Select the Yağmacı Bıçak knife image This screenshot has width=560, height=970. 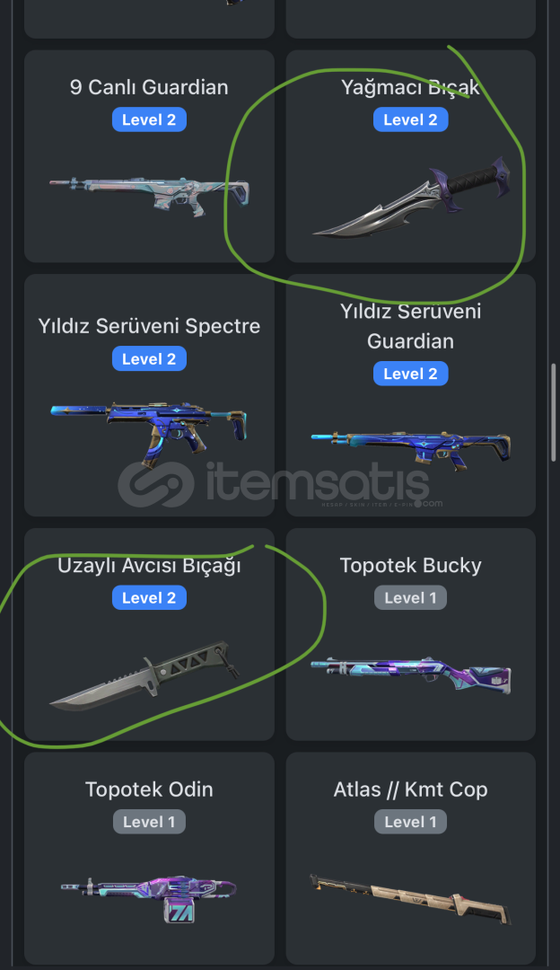411,196
